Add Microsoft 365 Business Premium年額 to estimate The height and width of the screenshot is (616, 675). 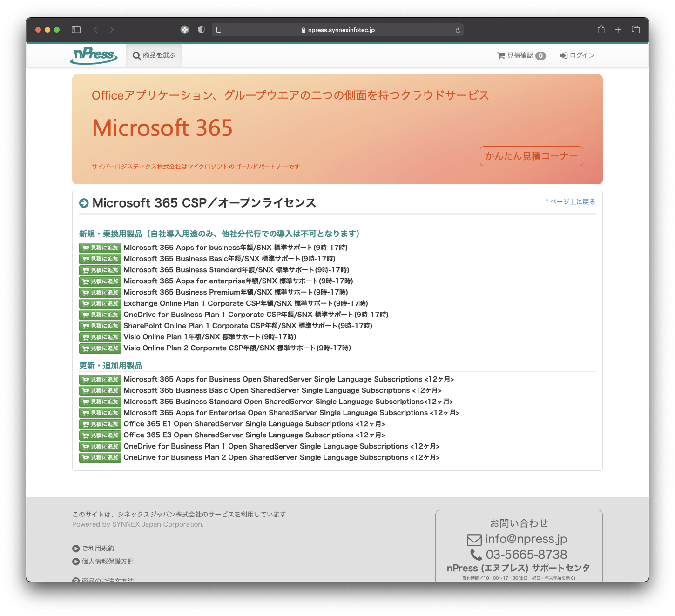100,293
